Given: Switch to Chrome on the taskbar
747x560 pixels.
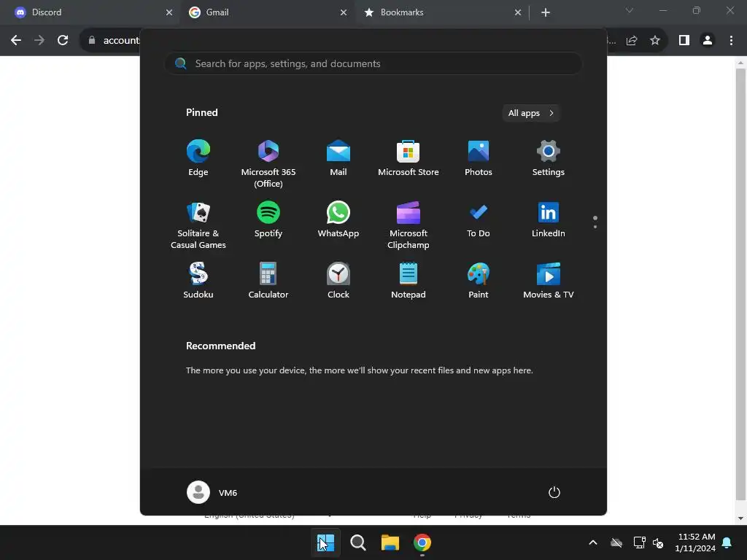Looking at the screenshot, I should point(422,542).
